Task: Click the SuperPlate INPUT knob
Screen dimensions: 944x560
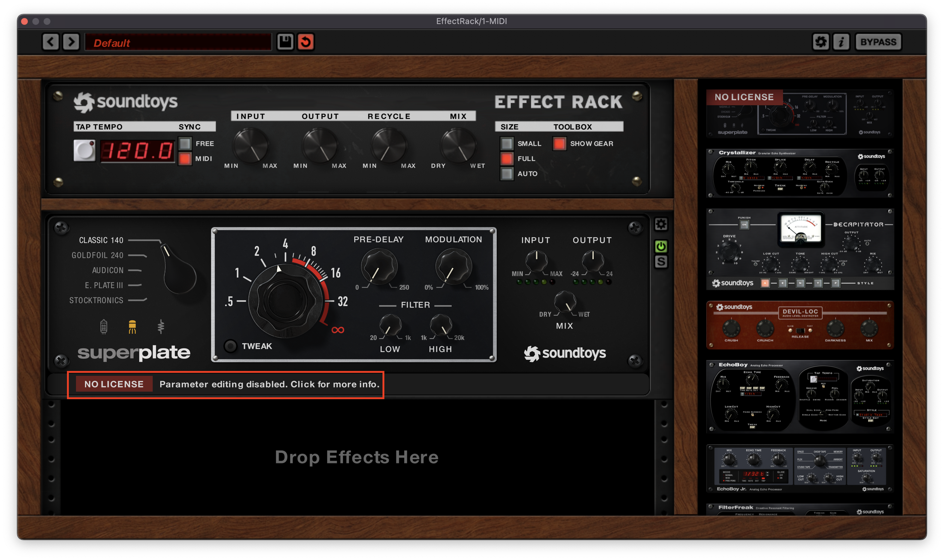Action: [536, 261]
